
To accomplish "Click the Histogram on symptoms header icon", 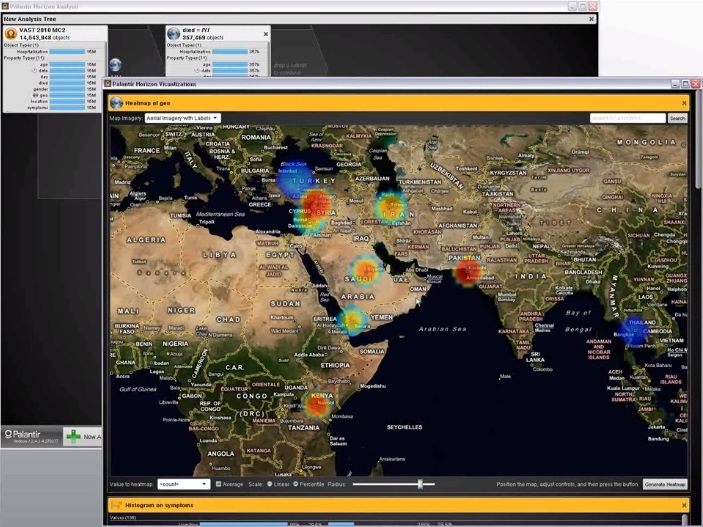I will click(x=116, y=505).
